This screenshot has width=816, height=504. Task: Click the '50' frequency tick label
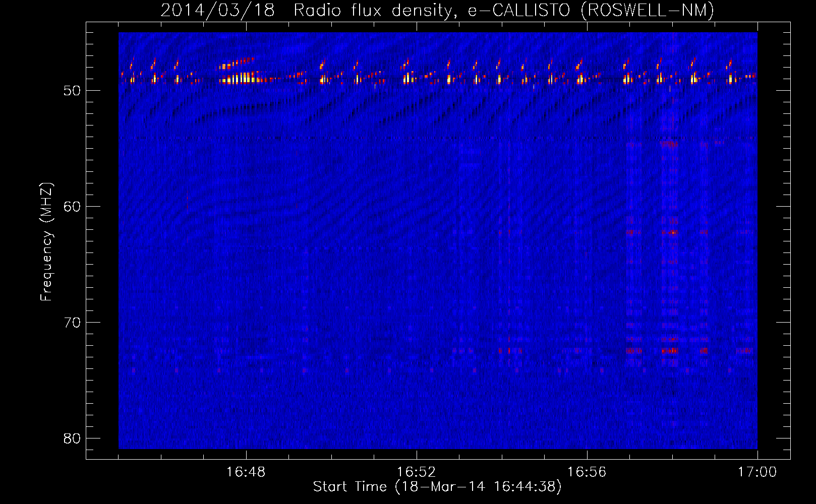tap(72, 91)
